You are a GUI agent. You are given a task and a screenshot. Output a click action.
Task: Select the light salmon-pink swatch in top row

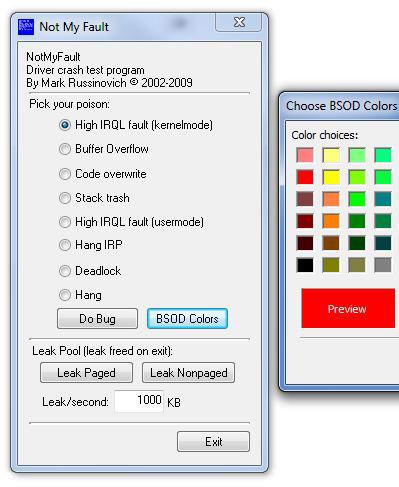coord(305,155)
